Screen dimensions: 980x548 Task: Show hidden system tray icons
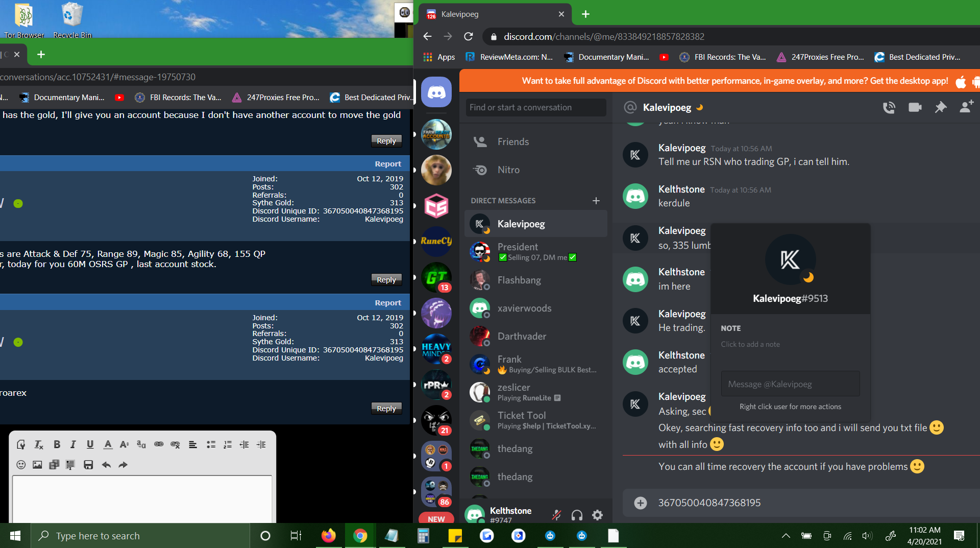pos(786,536)
